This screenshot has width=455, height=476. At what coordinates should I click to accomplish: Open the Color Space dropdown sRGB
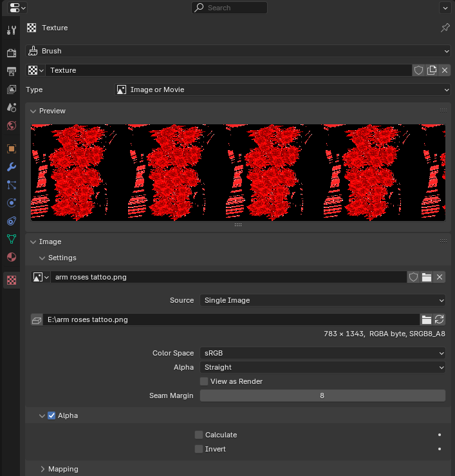tap(322, 354)
